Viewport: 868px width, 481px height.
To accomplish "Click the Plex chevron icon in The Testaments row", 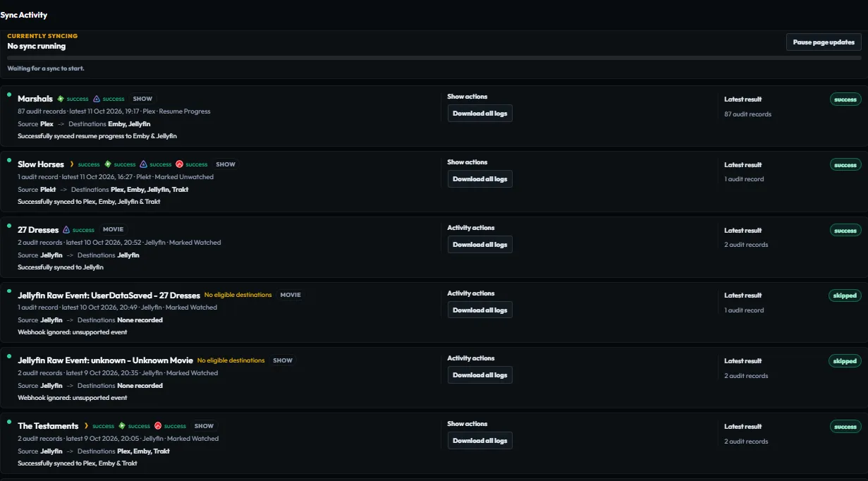I will coord(86,426).
